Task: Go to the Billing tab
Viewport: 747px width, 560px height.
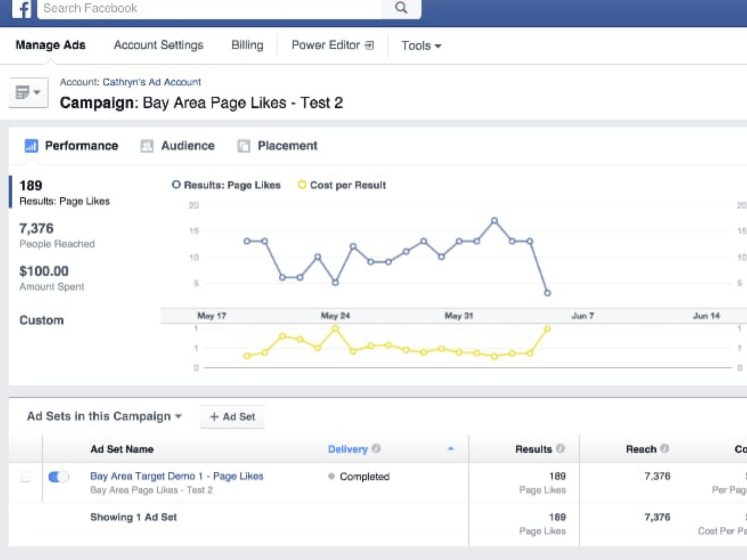Action: 247,45
